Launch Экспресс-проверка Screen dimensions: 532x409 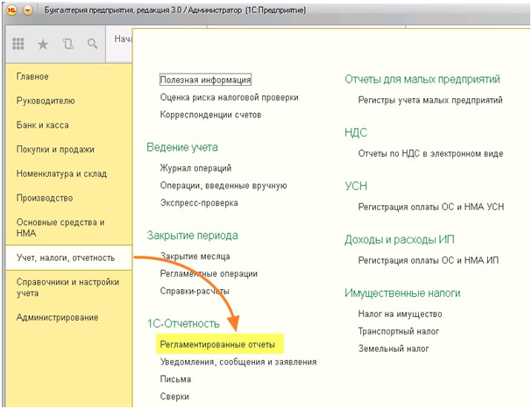[199, 203]
